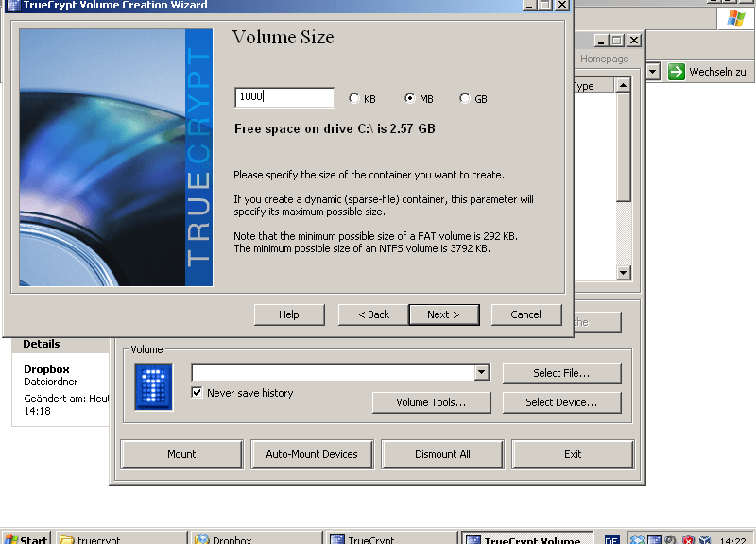Toggle the Never save history checkbox
This screenshot has width=756, height=544.
coord(197,392)
